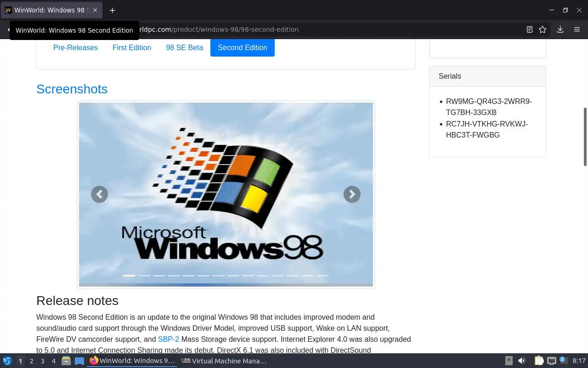Image resolution: width=588 pixels, height=368 pixels.
Task: Bookmark this page with star icon
Action: (543, 29)
